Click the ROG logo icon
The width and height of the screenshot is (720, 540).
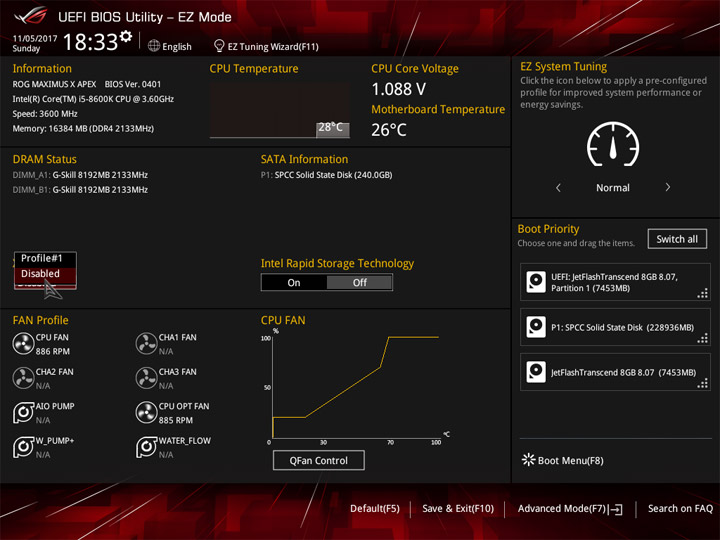coord(31,15)
